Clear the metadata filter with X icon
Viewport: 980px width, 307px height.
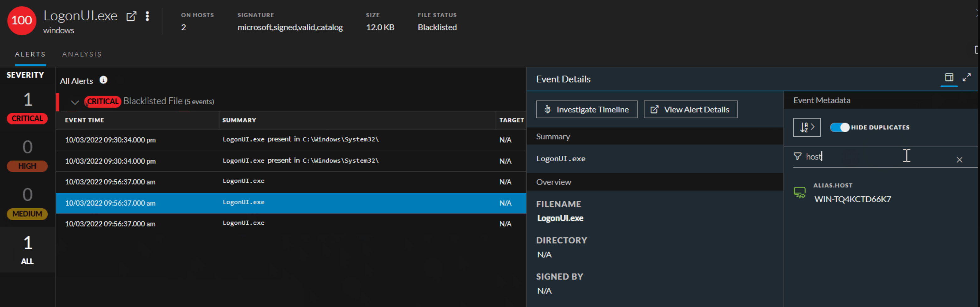959,160
